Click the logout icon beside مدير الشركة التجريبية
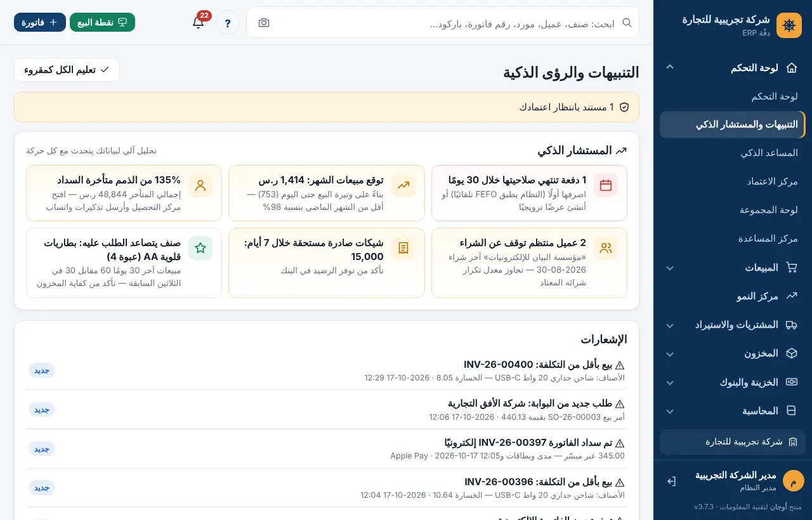Image resolution: width=812 pixels, height=520 pixels. coord(671,481)
